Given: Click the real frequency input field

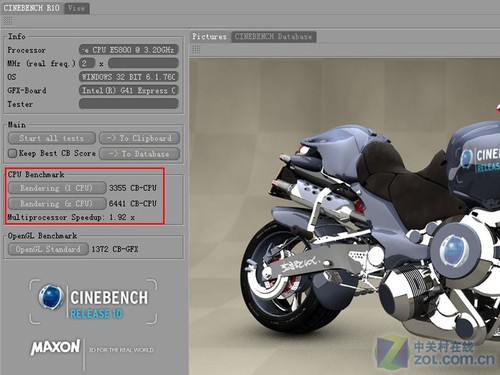Looking at the screenshot, I should pos(143,63).
